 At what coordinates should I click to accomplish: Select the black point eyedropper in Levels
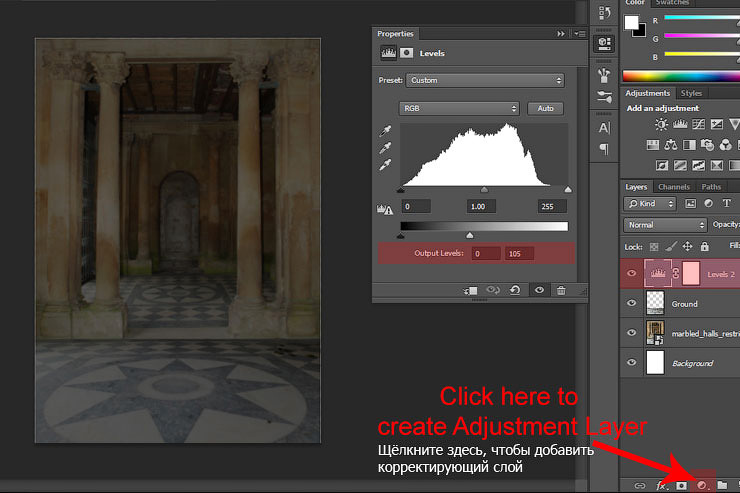click(386, 132)
